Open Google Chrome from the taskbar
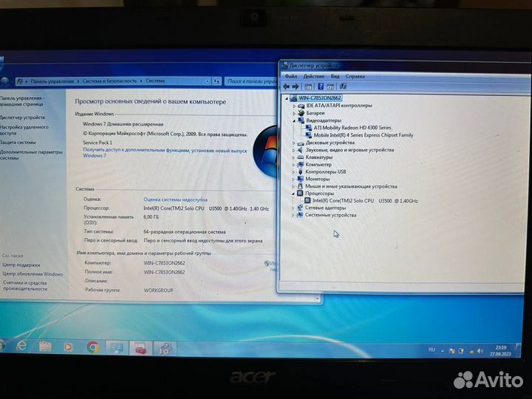The width and height of the screenshot is (532, 399). [92, 347]
